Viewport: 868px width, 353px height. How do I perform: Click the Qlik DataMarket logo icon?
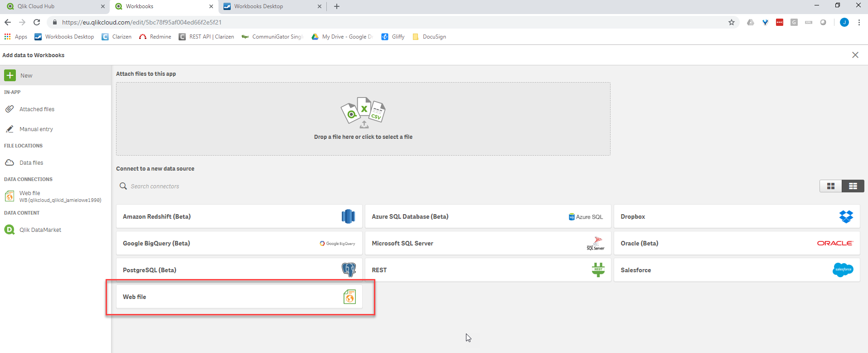(10, 230)
